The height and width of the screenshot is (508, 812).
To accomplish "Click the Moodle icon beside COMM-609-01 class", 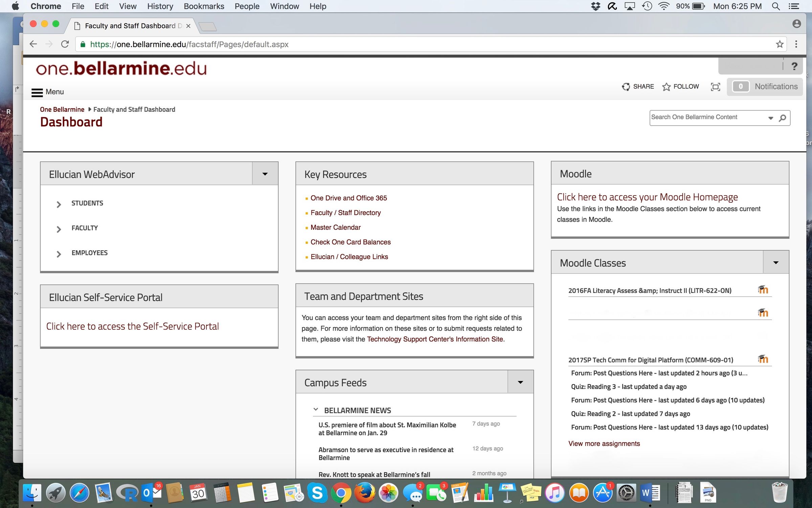I will pos(763,359).
